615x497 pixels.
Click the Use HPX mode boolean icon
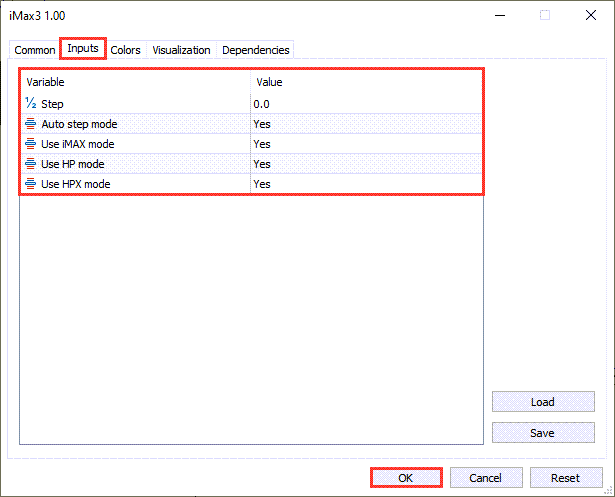point(31,184)
